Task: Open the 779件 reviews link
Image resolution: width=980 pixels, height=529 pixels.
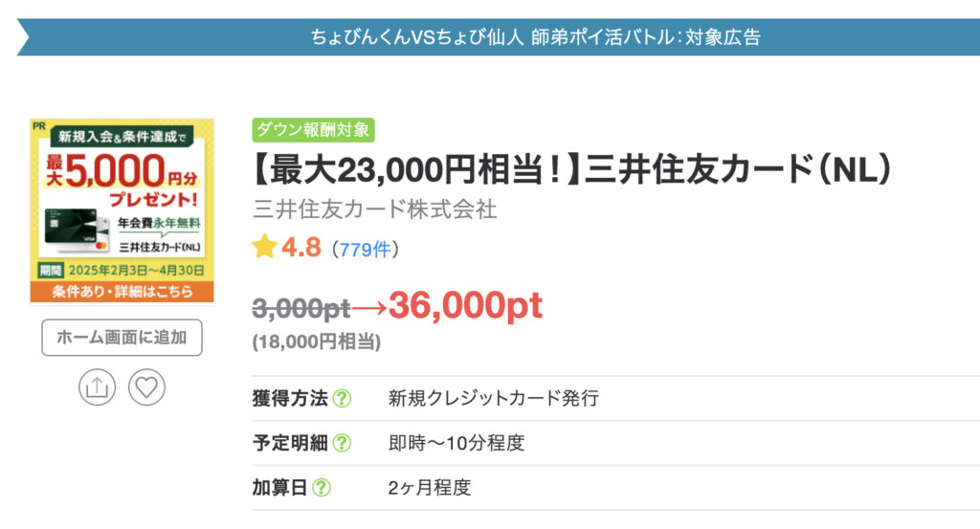Action: point(365,250)
